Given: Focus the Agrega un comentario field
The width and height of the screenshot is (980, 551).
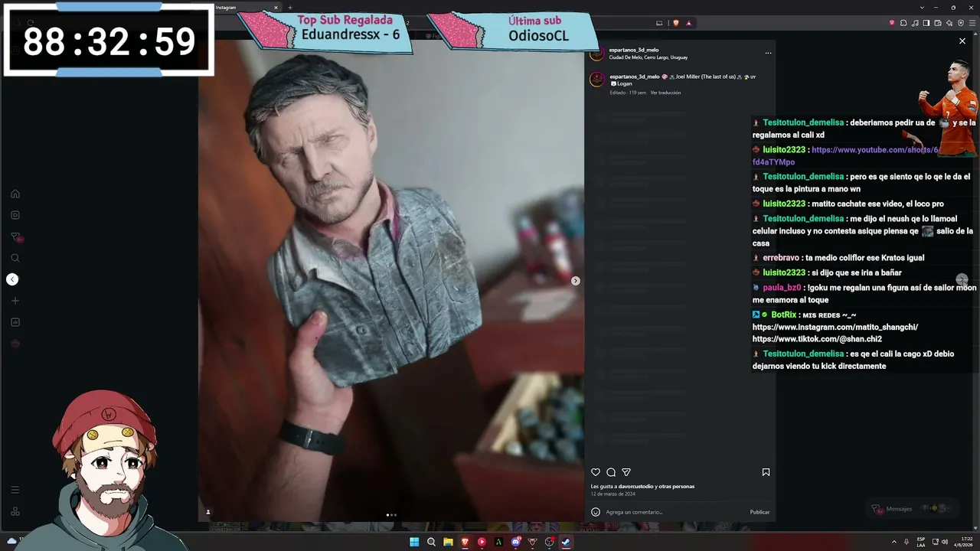Looking at the screenshot, I should coord(674,512).
